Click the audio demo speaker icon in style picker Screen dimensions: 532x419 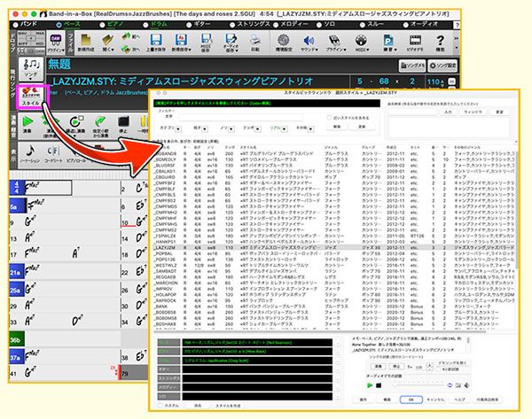coord(467,385)
